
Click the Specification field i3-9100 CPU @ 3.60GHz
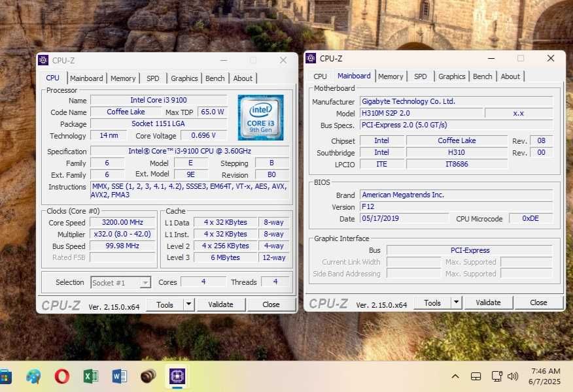point(190,151)
